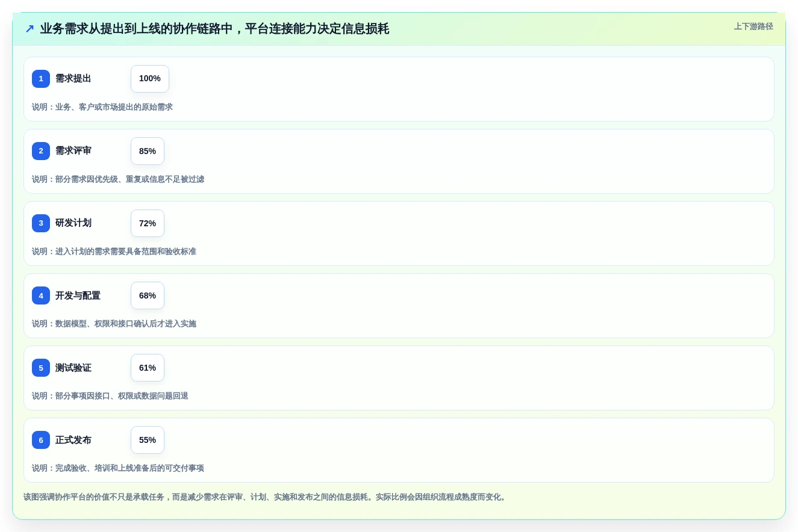Click the 上下游路径 label in the header
Viewport: 798px width, 532px height.
753,26
